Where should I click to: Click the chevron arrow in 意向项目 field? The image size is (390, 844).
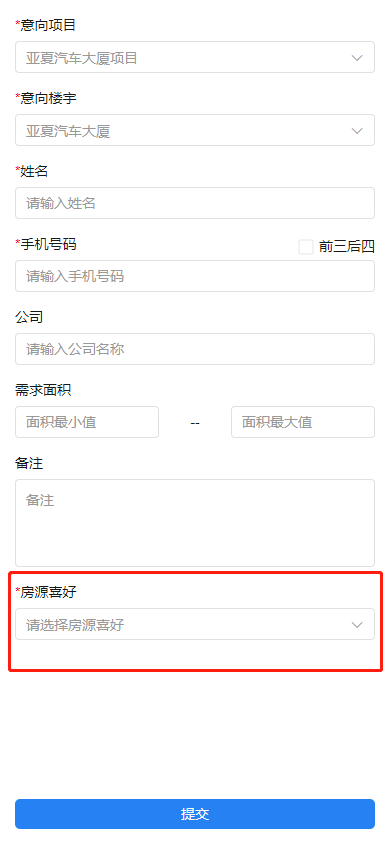357,58
